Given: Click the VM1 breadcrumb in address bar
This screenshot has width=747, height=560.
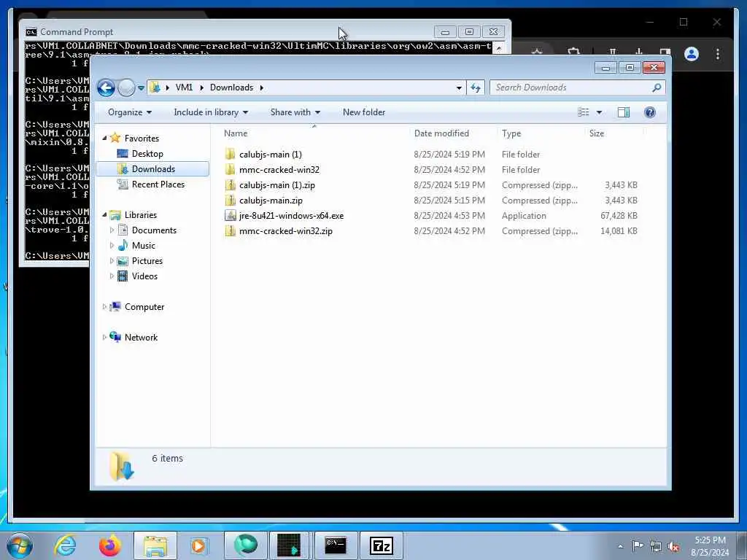Looking at the screenshot, I should click(x=184, y=87).
